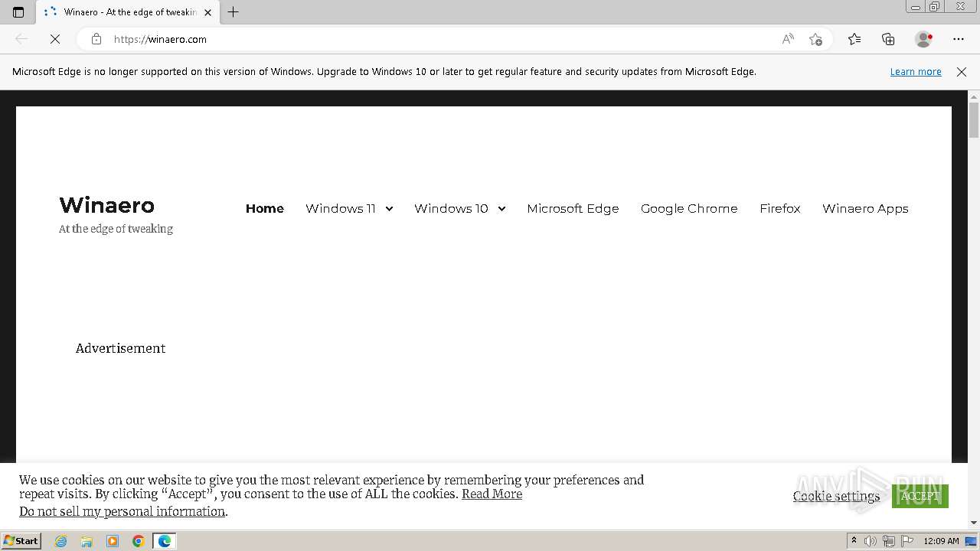Launch Google Chrome from taskbar

pyautogui.click(x=139, y=541)
